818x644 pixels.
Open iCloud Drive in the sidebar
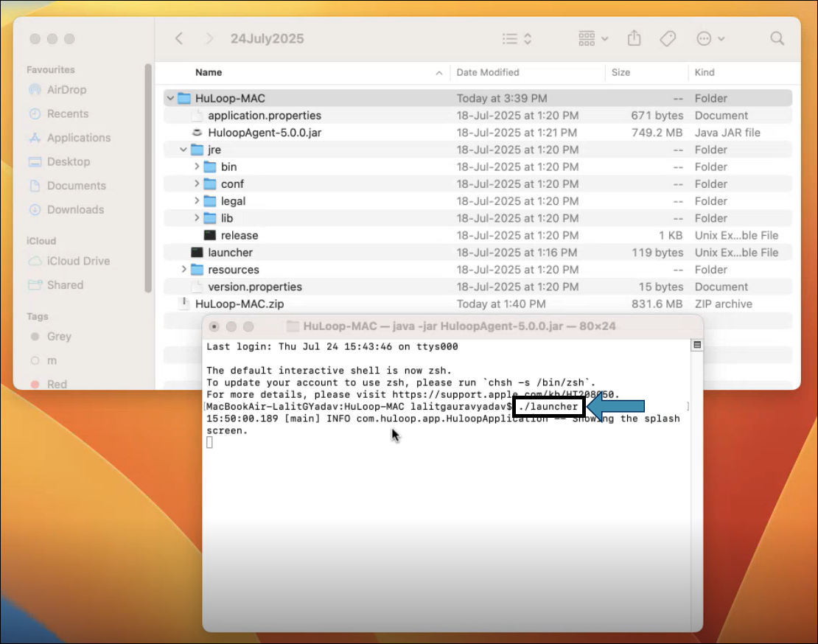(78, 261)
